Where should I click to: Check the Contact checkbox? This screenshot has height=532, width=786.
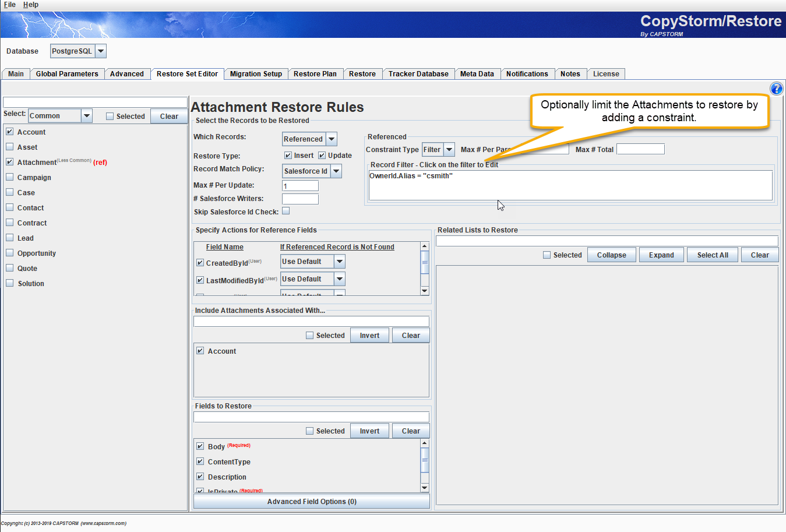(9, 207)
